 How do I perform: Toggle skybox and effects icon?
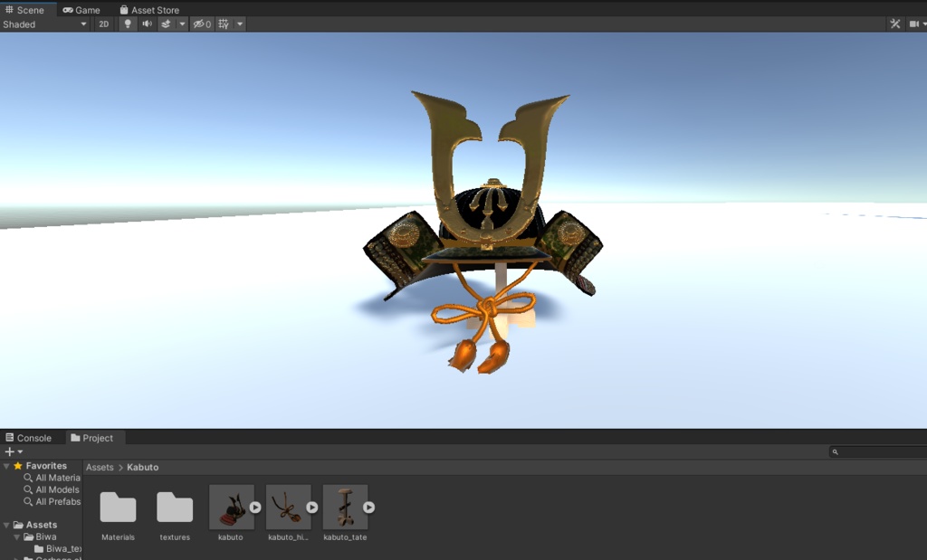[x=167, y=24]
